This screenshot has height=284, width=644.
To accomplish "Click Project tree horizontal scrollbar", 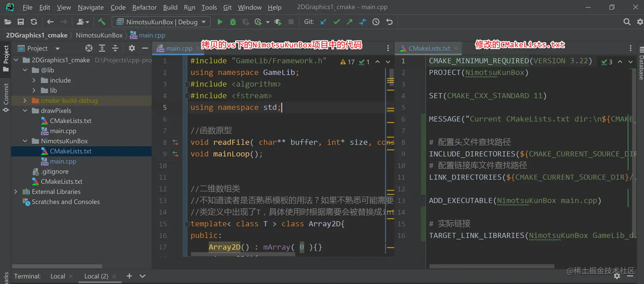I will point(57,267).
